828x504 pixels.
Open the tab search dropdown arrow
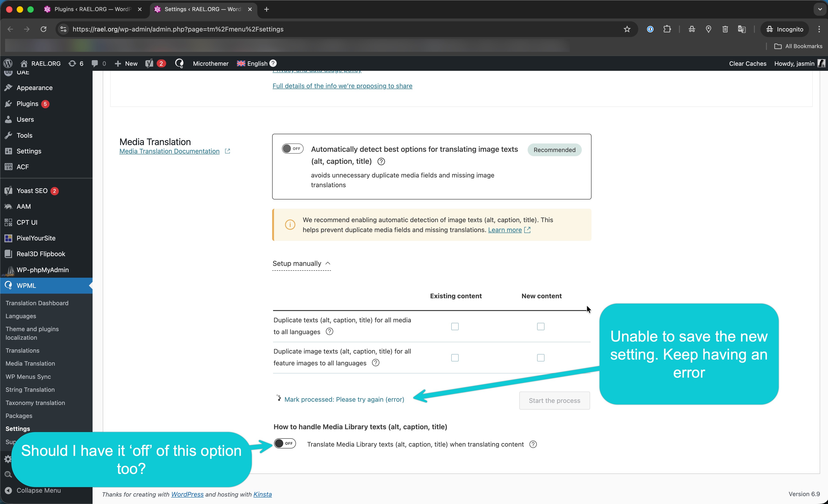(820, 9)
